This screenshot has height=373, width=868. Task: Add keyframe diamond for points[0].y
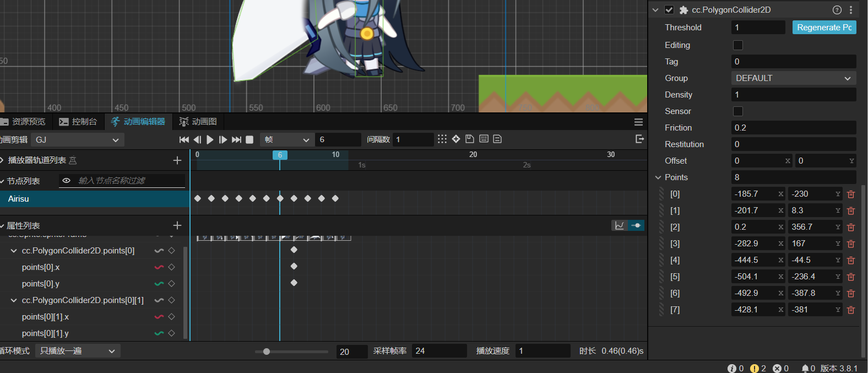172,284
